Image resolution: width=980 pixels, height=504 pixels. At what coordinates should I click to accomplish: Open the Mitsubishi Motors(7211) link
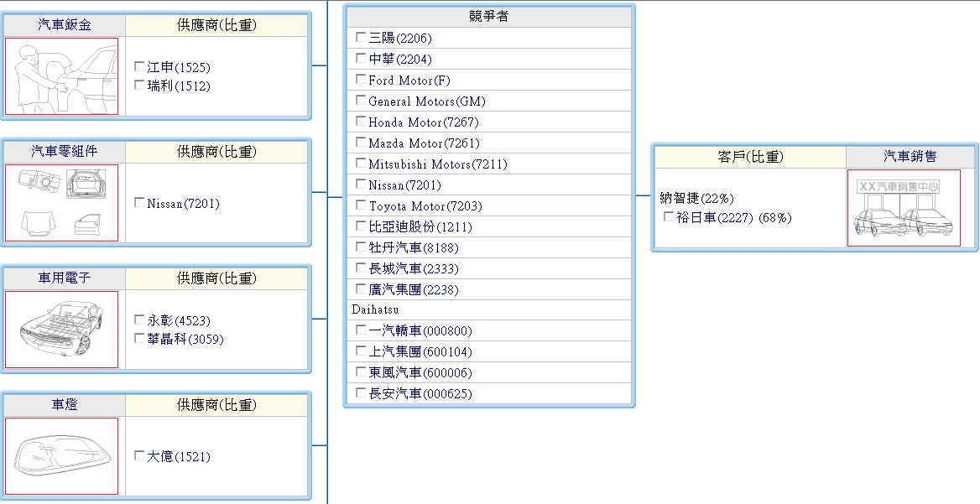click(438, 164)
